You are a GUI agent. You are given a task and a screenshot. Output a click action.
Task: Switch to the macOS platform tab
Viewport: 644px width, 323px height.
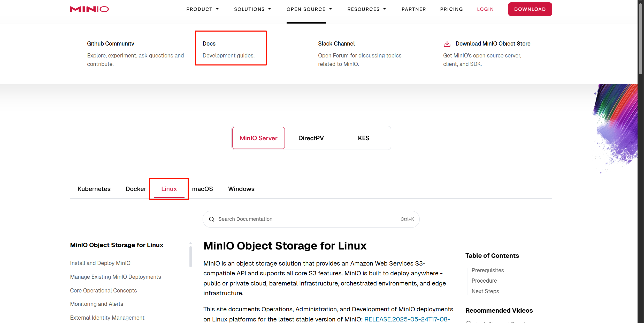(x=202, y=189)
